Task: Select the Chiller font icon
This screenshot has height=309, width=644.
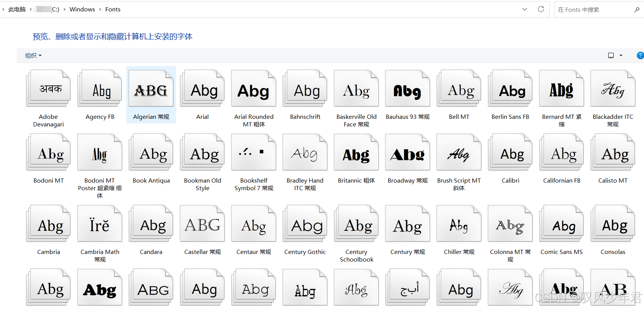Action: tap(459, 223)
